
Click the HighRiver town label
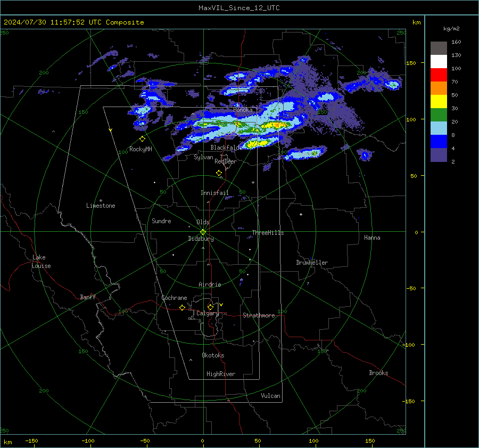coord(221,374)
